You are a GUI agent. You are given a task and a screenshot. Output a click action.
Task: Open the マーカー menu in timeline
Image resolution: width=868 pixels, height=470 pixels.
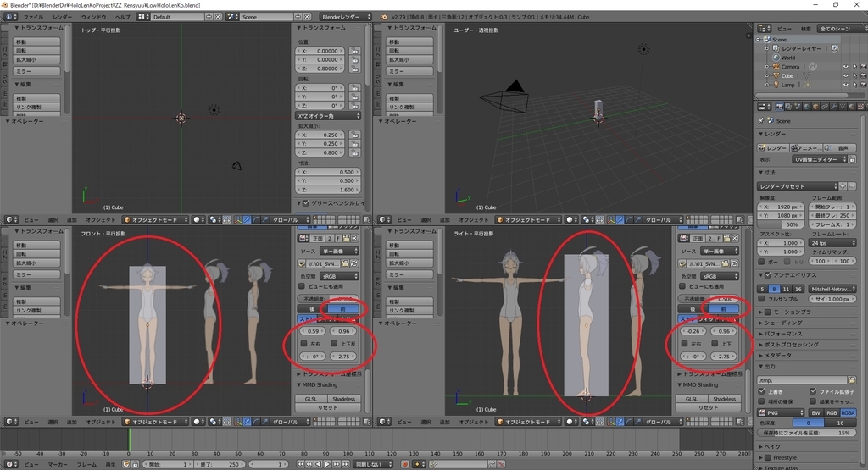point(58,464)
